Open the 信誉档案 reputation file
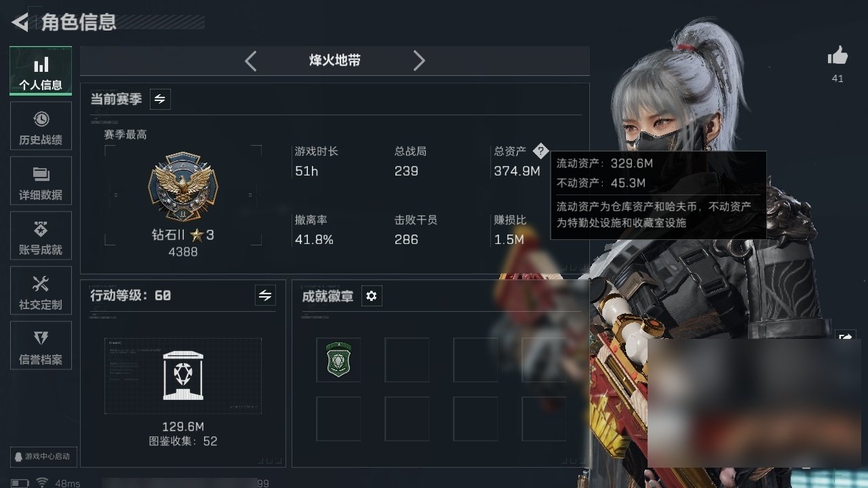 pos(41,346)
